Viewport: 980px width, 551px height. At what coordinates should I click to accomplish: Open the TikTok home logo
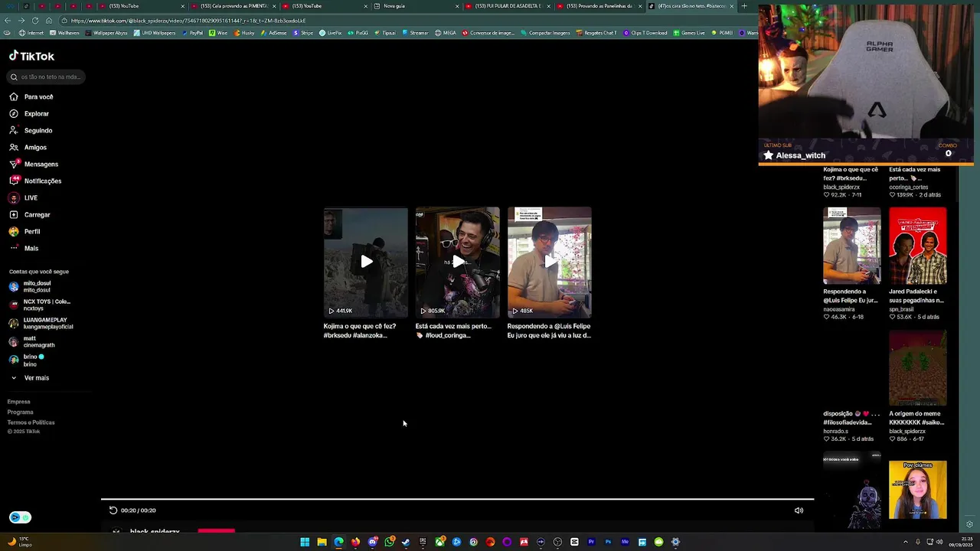pos(31,56)
